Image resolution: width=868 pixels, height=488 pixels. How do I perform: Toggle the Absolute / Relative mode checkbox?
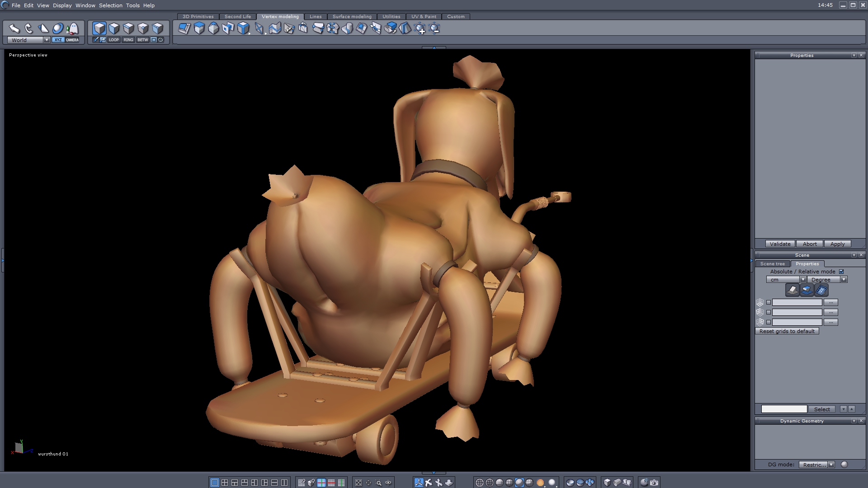841,272
